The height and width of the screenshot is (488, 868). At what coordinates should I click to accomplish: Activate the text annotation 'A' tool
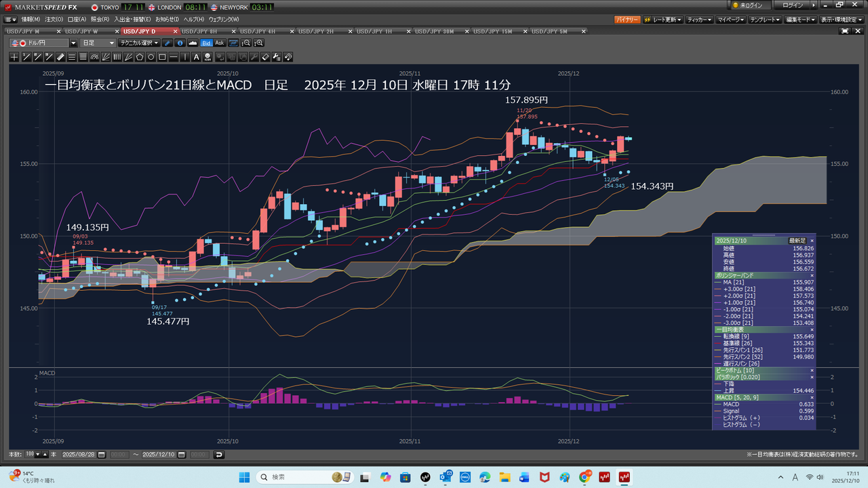pos(197,57)
